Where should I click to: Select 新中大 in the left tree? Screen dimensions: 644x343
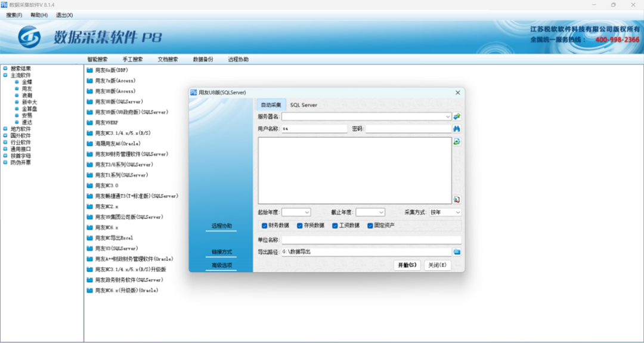(x=30, y=102)
